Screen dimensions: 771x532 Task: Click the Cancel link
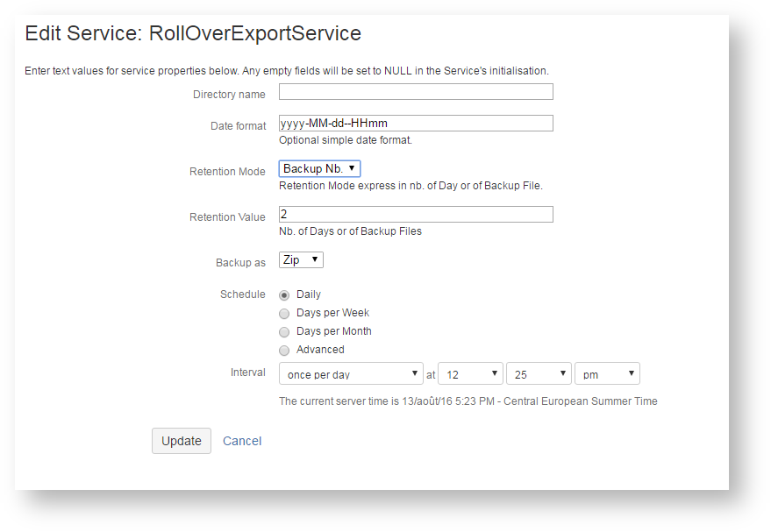242,441
